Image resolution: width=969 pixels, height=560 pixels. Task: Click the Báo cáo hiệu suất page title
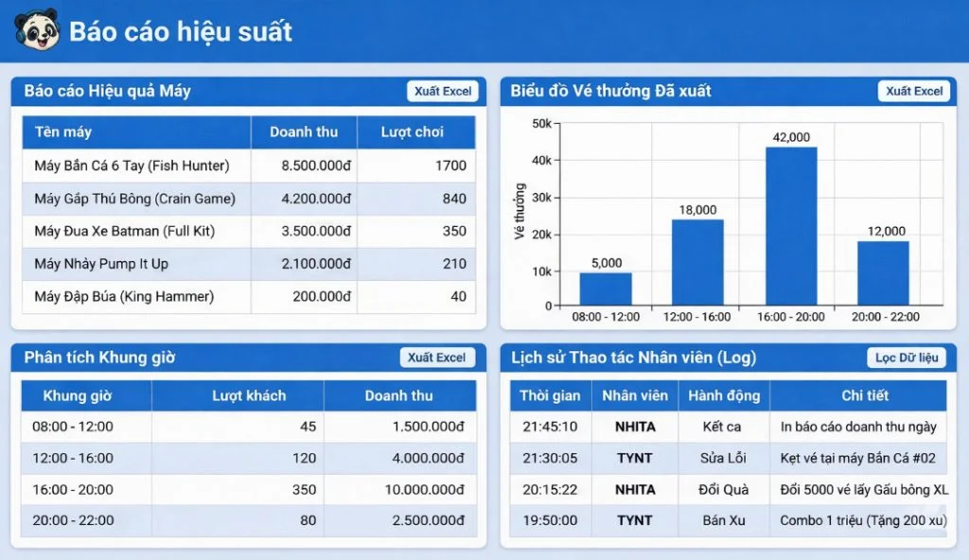pos(180,31)
